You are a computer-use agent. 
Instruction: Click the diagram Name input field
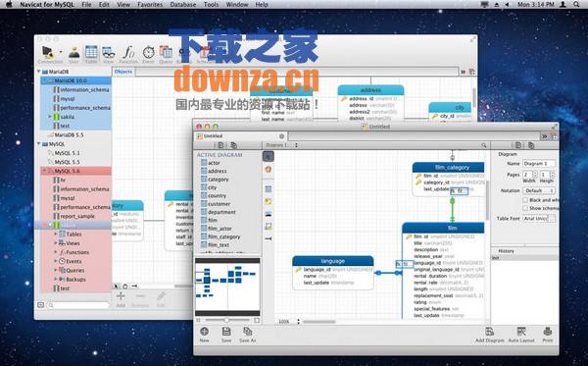point(539,164)
